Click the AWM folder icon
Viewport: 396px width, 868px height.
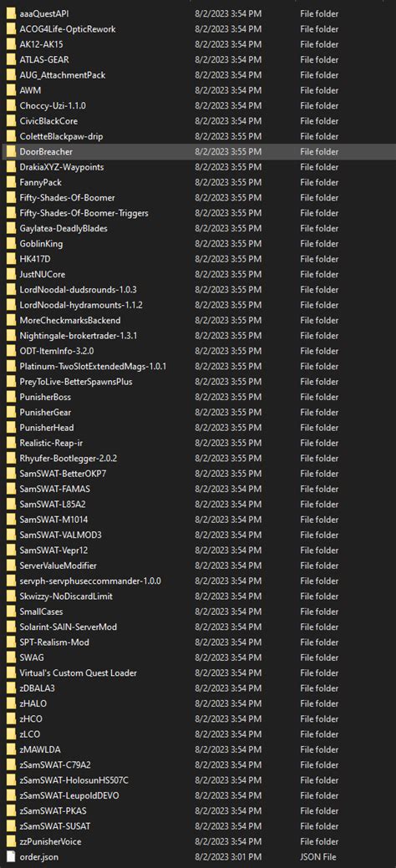pyautogui.click(x=11, y=90)
